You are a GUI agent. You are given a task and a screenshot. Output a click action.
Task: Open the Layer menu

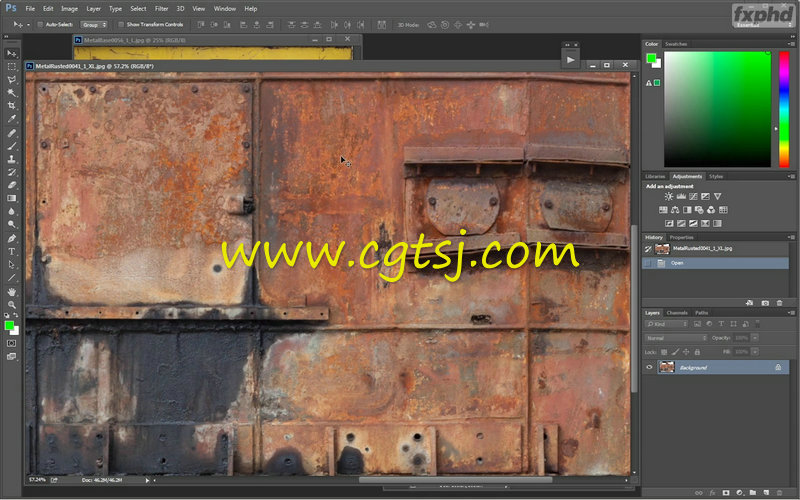click(x=93, y=9)
